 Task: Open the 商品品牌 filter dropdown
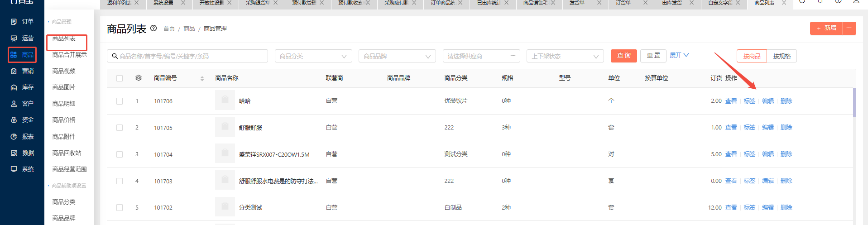397,56
